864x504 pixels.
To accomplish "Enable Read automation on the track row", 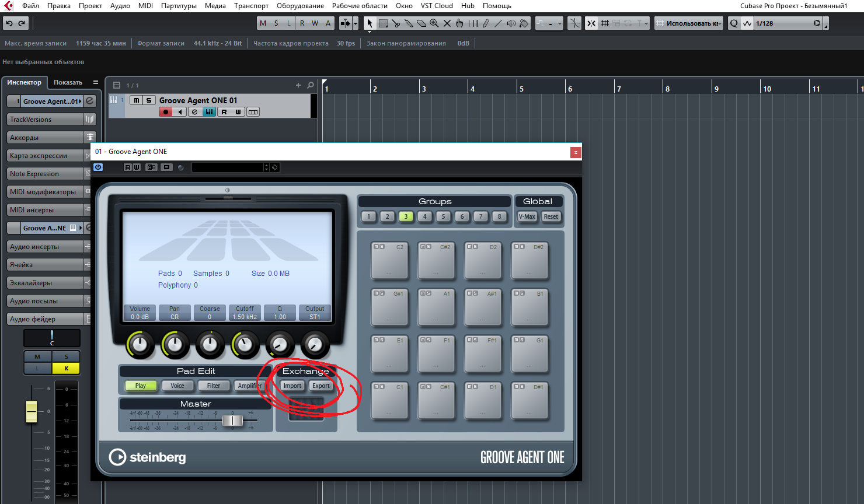I will pyautogui.click(x=224, y=112).
